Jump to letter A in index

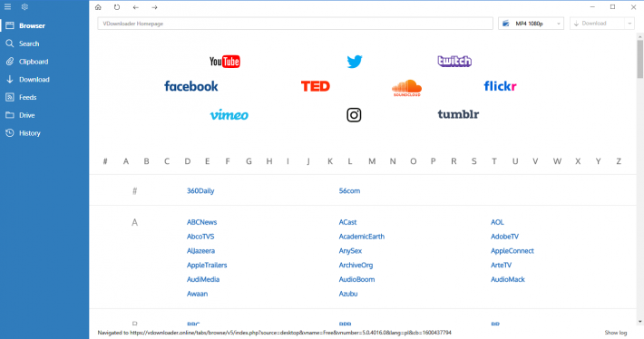pyautogui.click(x=126, y=161)
